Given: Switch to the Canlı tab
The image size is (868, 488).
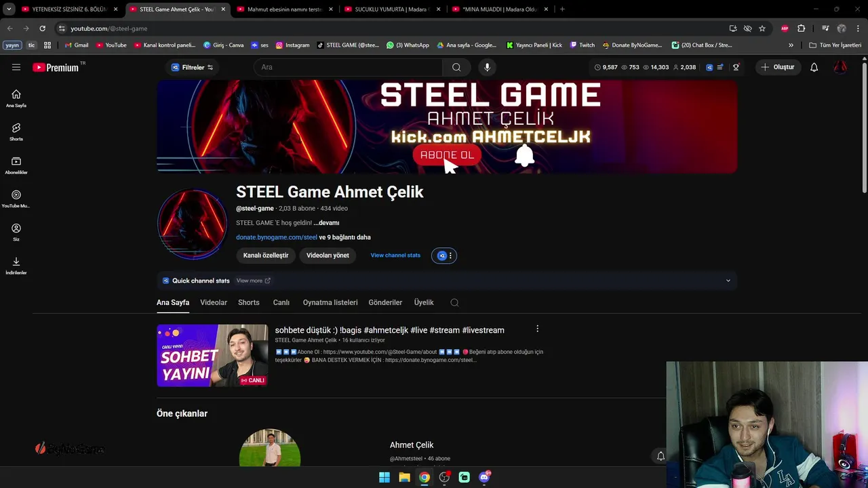Looking at the screenshot, I should coord(281,302).
